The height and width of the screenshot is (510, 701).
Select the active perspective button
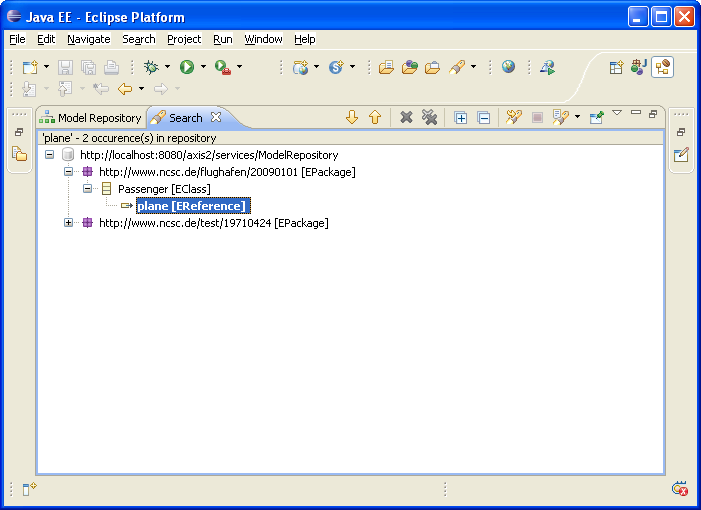pyautogui.click(x=662, y=67)
